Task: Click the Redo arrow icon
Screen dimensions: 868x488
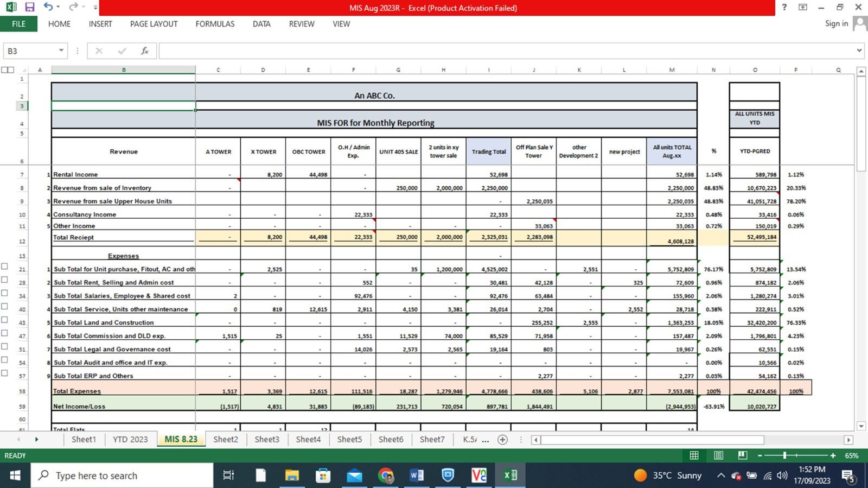Action: pyautogui.click(x=73, y=7)
